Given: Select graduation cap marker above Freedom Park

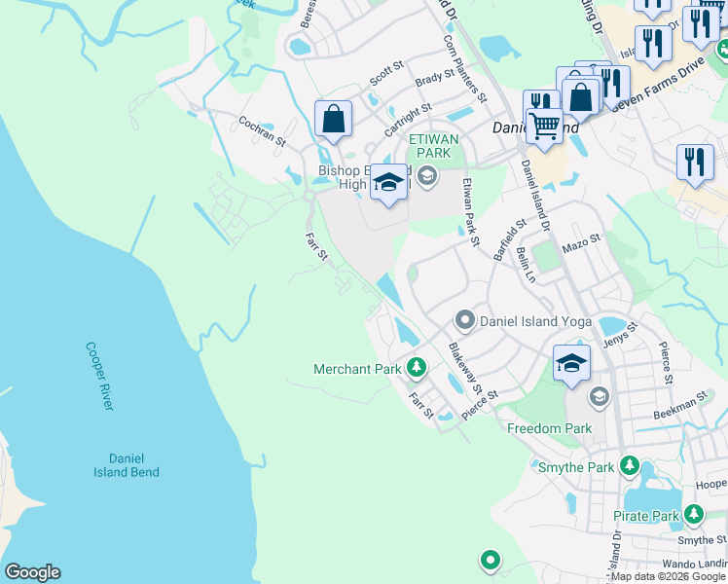Looking at the screenshot, I should coord(571,364).
